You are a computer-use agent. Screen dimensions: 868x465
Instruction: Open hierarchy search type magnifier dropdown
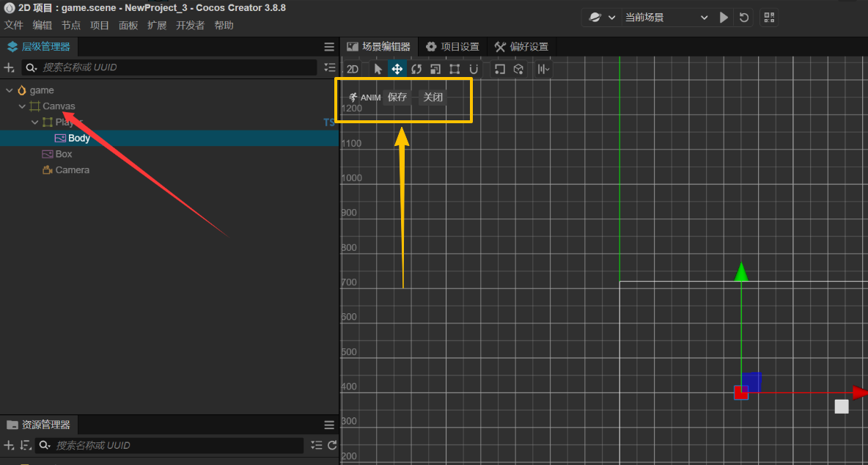[32, 67]
